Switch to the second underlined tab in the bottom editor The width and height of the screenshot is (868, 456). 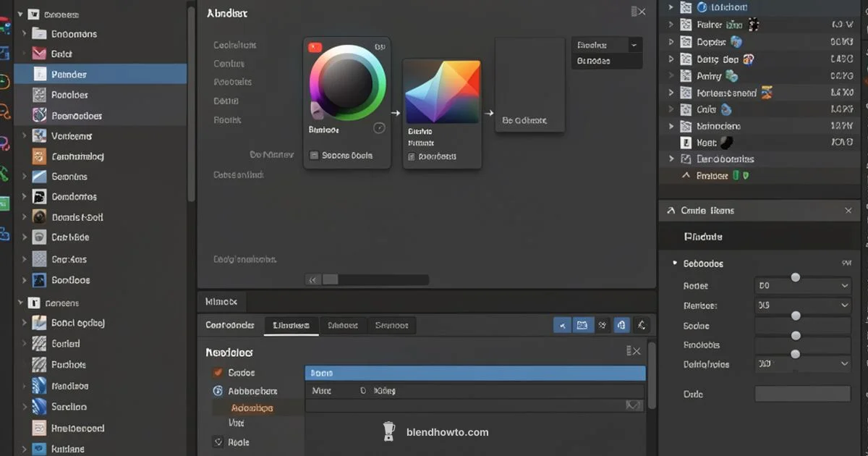[x=292, y=325]
